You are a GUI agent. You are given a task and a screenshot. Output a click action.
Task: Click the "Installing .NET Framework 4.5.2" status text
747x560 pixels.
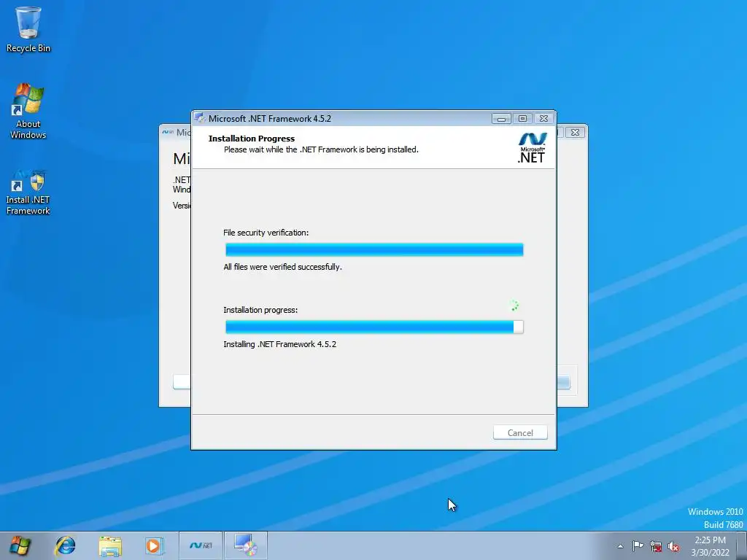tap(279, 344)
